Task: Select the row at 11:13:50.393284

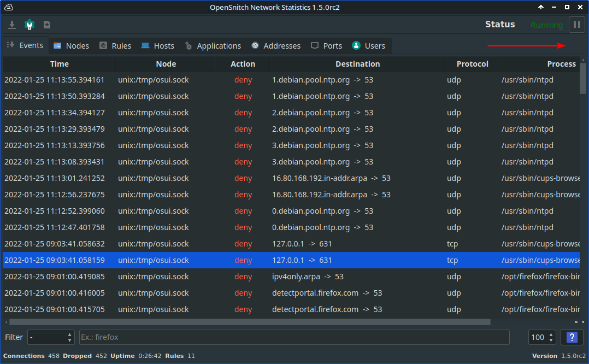Action: click(x=291, y=96)
